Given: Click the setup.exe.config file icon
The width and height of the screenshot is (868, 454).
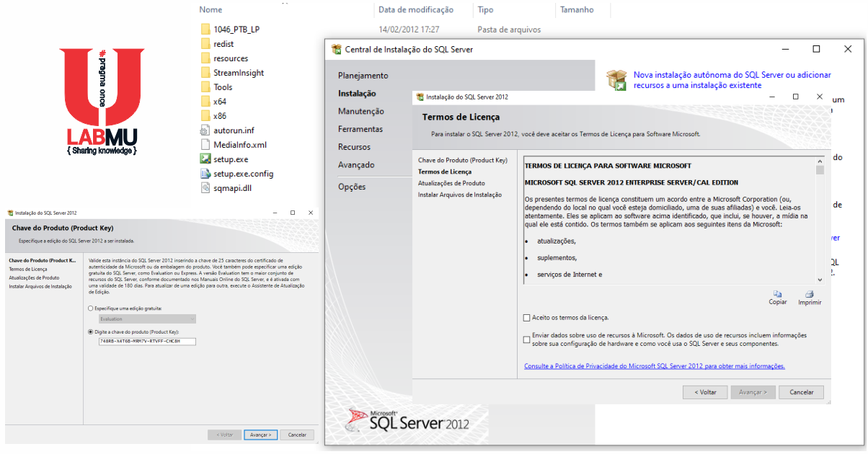Looking at the screenshot, I should click(205, 174).
